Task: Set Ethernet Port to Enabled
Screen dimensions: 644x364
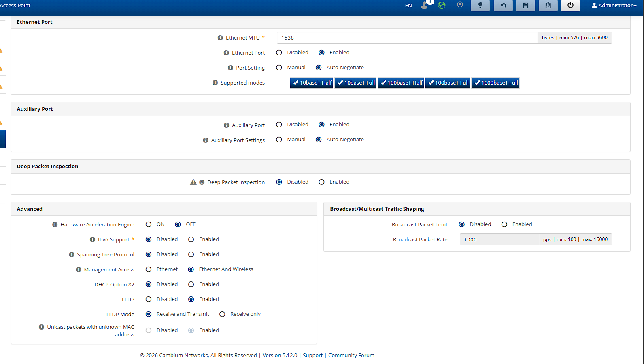Action: 321,53
